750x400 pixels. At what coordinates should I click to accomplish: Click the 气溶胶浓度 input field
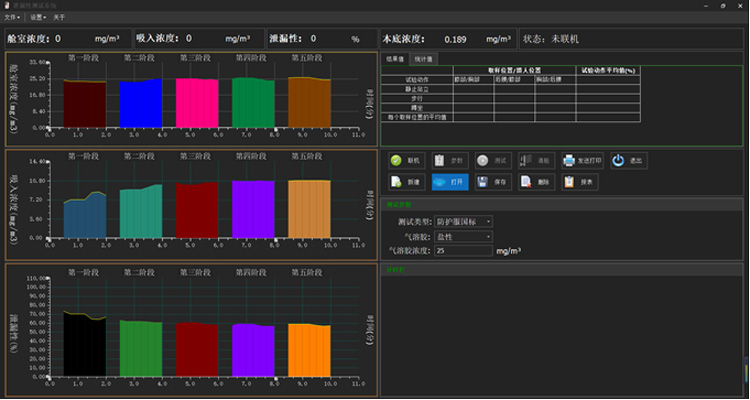pyautogui.click(x=464, y=251)
